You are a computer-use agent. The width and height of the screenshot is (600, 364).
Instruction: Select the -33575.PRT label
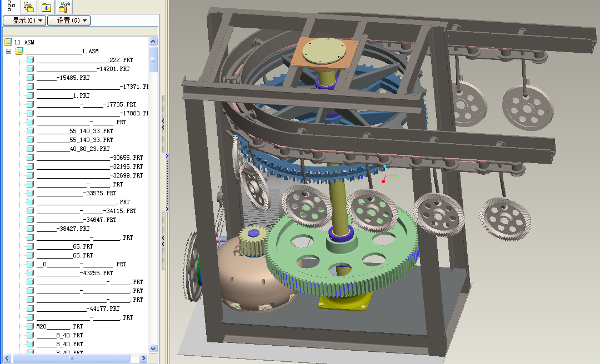pos(77,193)
